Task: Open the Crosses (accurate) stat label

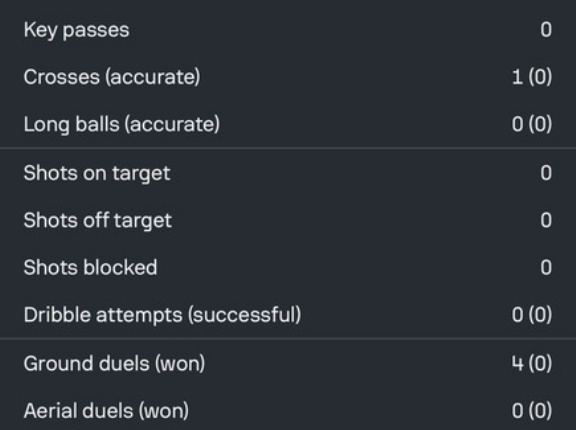Action: pyautogui.click(x=112, y=77)
